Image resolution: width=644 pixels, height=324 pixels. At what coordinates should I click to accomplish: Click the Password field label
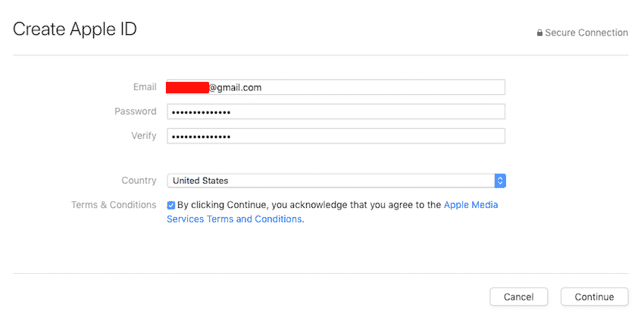coord(136,112)
